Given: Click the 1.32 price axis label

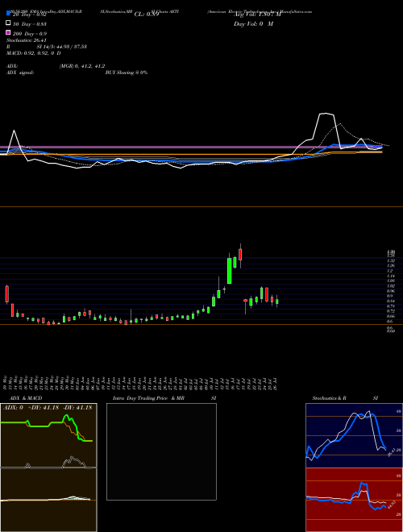Looking at the screenshot, I should pos(390,260).
